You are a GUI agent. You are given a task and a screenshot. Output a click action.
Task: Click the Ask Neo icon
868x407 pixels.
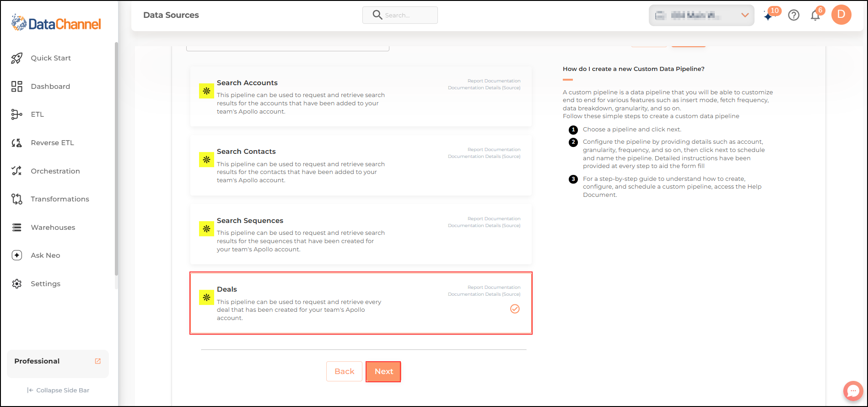(x=17, y=255)
